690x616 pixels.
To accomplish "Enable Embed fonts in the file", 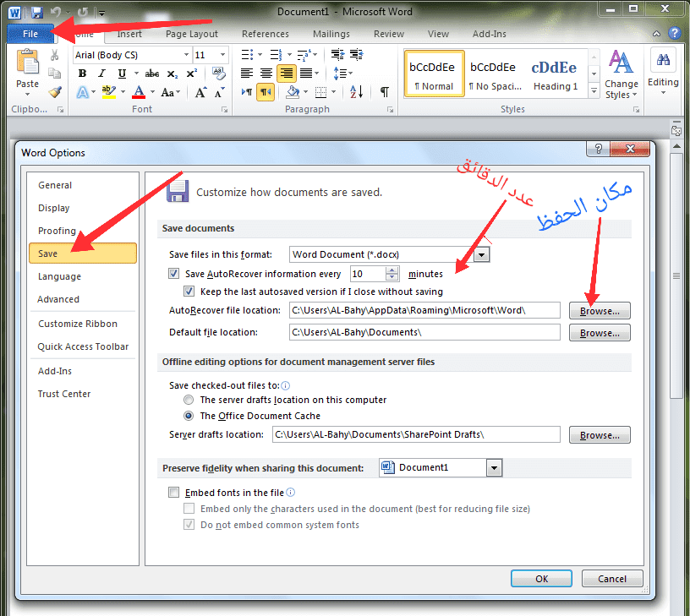I will 174,493.
